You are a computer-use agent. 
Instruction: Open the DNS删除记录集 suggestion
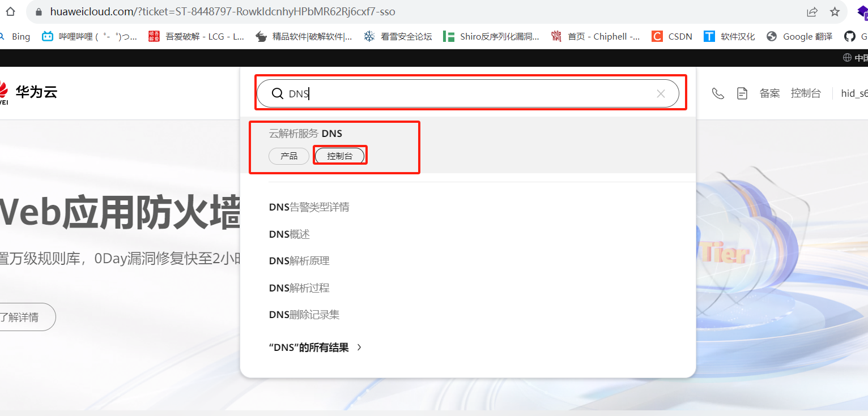(x=304, y=315)
